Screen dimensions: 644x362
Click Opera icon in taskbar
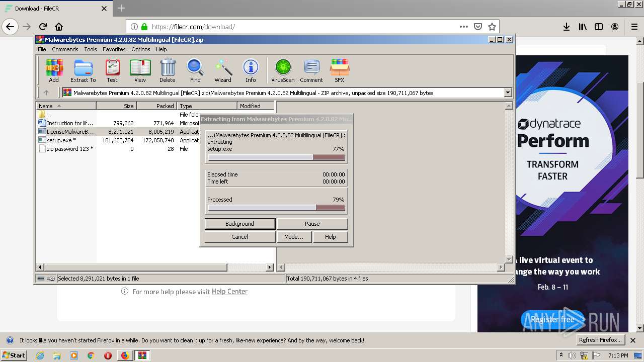pos(108,355)
